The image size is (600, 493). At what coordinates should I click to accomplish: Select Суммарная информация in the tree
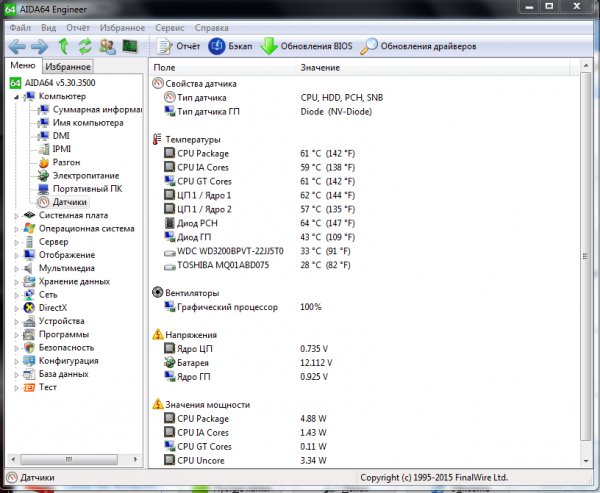90,110
